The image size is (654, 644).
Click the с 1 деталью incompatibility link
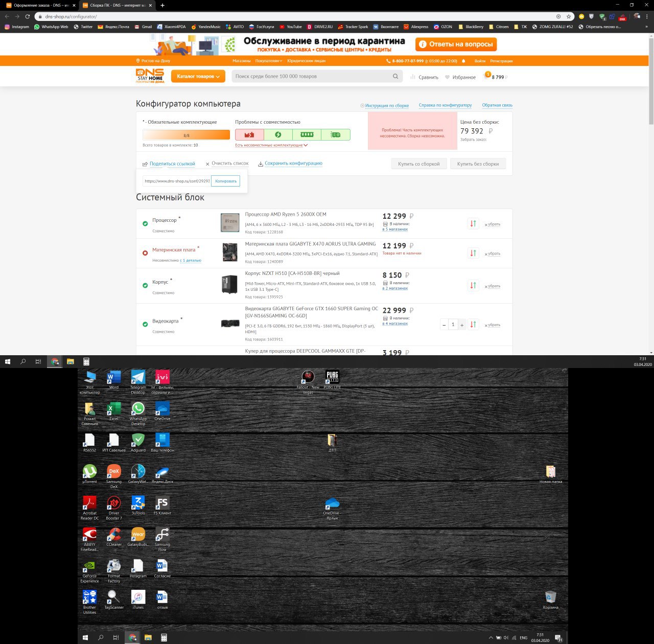pos(191,261)
